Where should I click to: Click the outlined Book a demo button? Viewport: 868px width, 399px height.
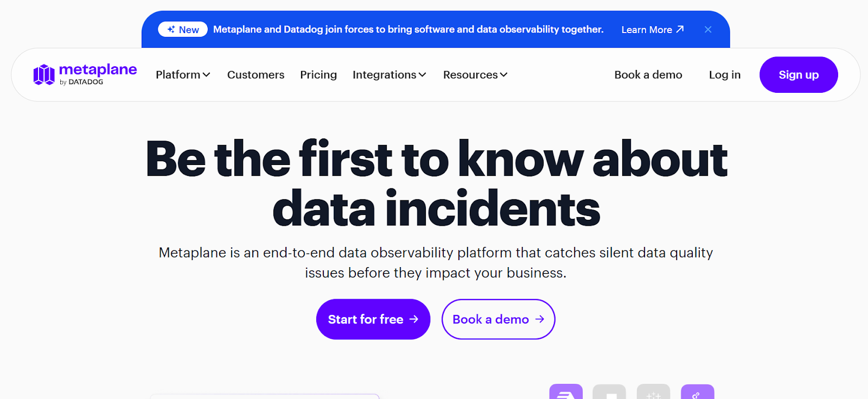[497, 319]
